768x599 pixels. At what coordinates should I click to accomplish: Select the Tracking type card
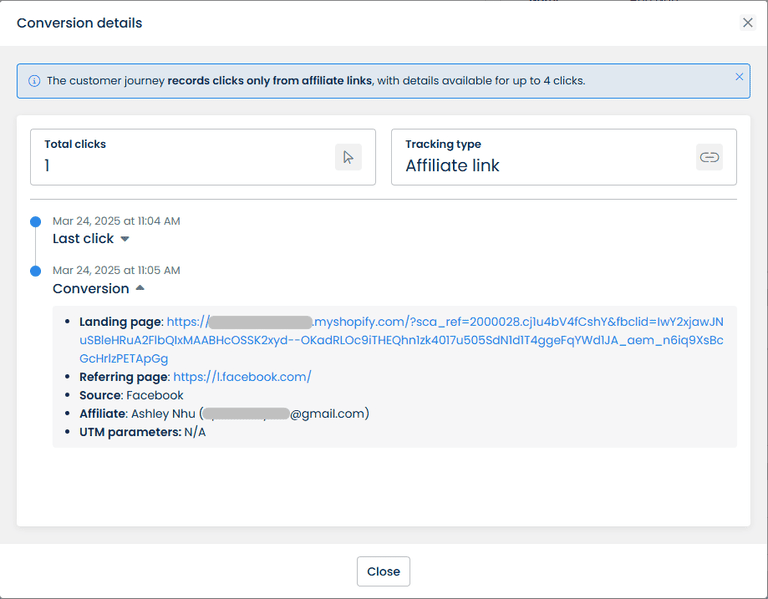pyautogui.click(x=563, y=157)
